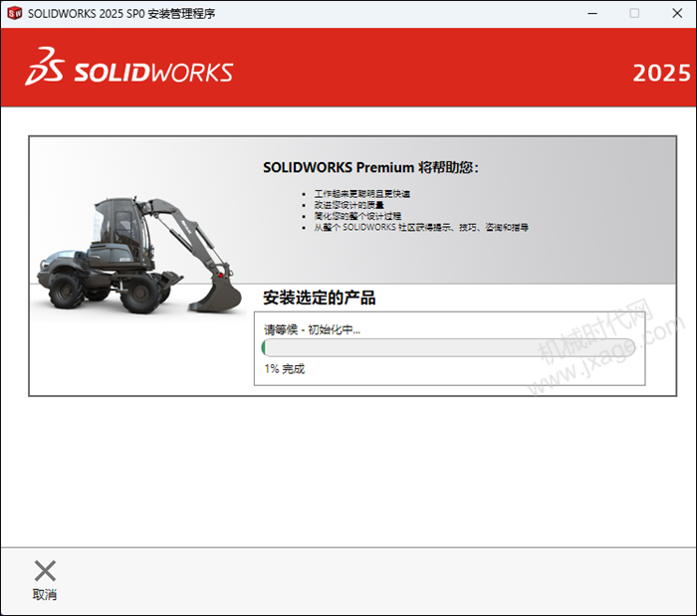Click the "安装选定的产品" heading
The height and width of the screenshot is (616, 697).
click(320, 298)
